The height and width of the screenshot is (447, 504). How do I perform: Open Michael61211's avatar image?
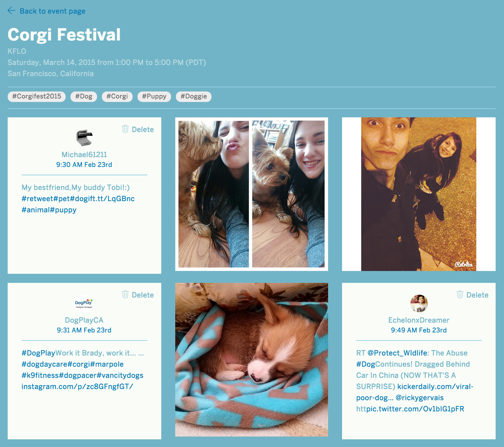84,138
